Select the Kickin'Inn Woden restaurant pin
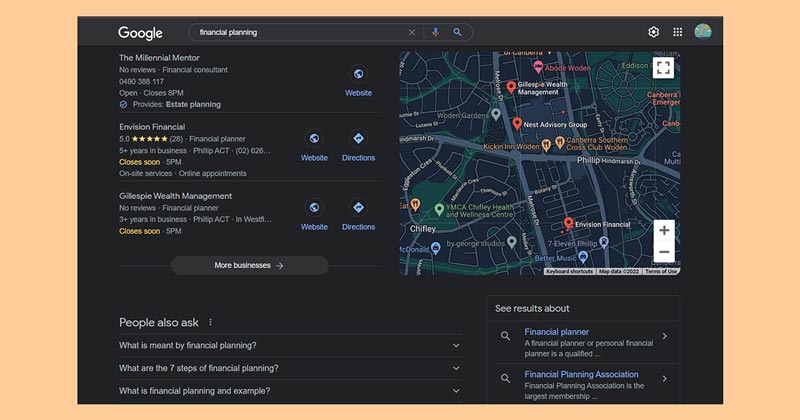Viewport: 800px width, 420px height. [x=546, y=145]
